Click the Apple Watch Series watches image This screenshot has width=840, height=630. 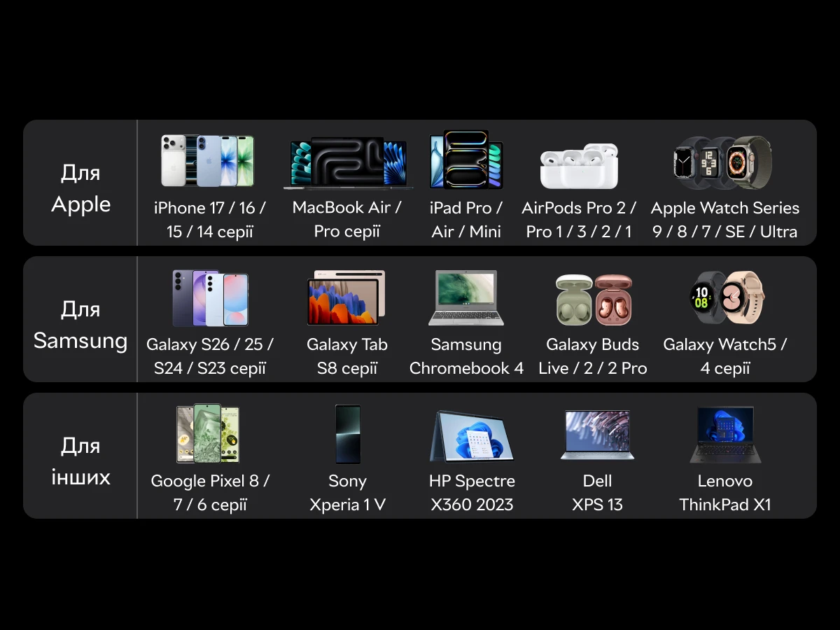point(722,163)
